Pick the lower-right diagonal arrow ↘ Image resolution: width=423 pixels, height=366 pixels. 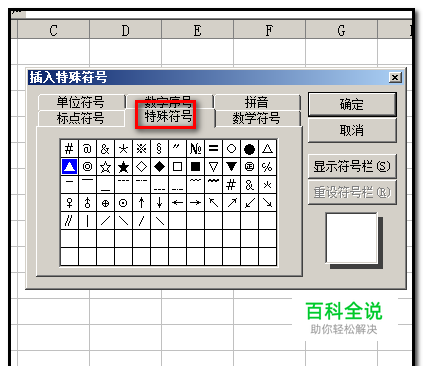[267, 203]
